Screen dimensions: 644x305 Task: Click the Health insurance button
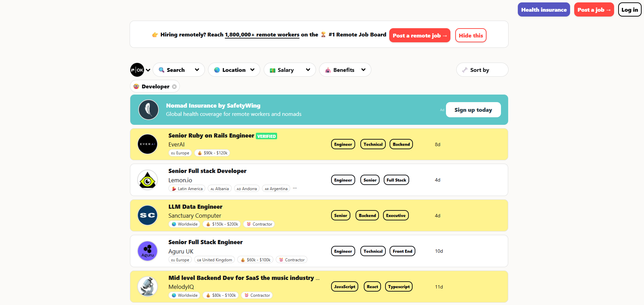[x=544, y=10]
